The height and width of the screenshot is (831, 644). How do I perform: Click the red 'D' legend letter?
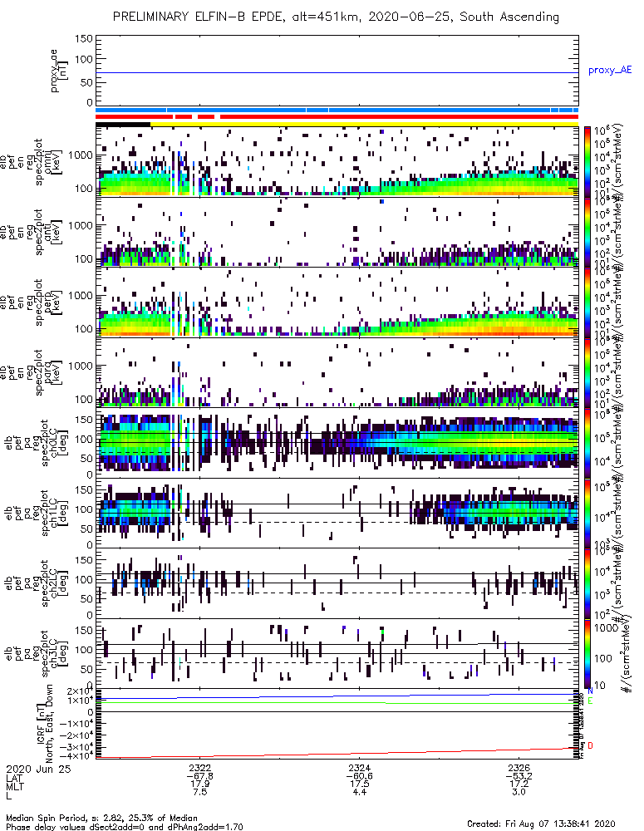(590, 745)
